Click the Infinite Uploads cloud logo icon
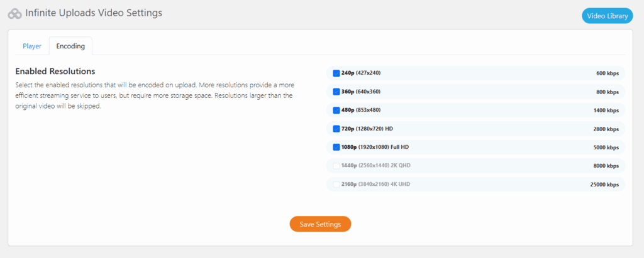The image size is (644, 258). coord(15,14)
